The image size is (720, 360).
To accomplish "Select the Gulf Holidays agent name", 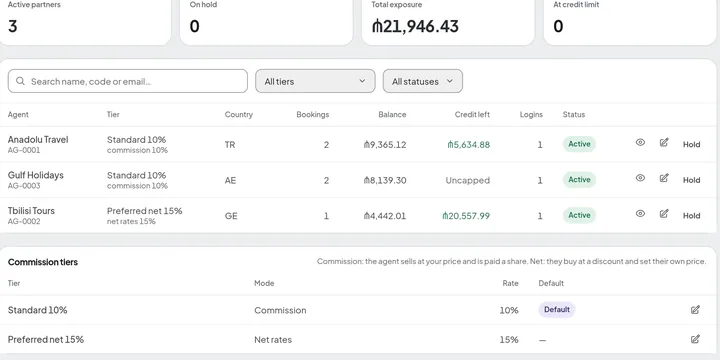I will point(35,175).
